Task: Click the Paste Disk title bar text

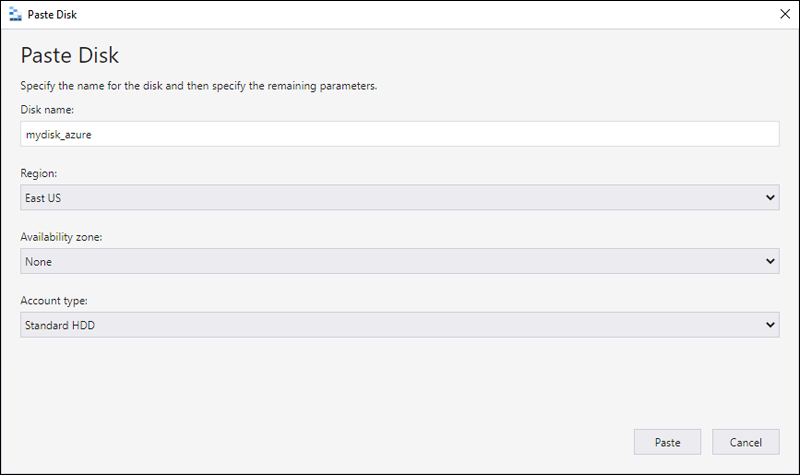Action: [50, 14]
